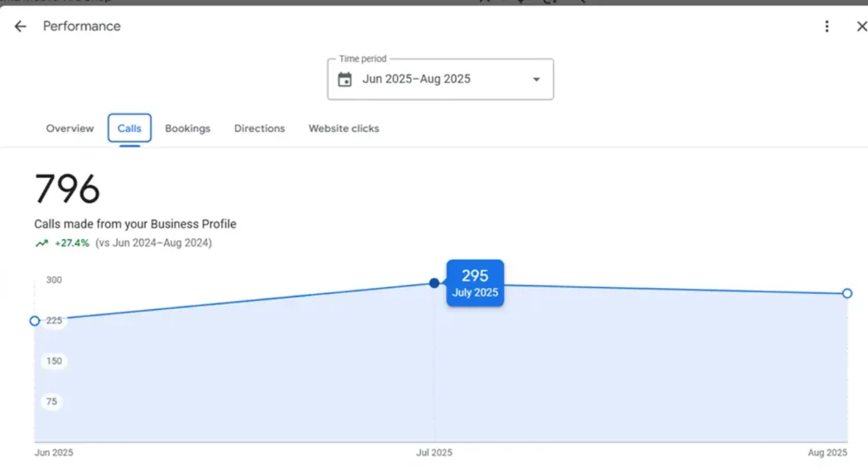The width and height of the screenshot is (868, 473).
Task: Open the three-dot more options menu
Action: 826,27
